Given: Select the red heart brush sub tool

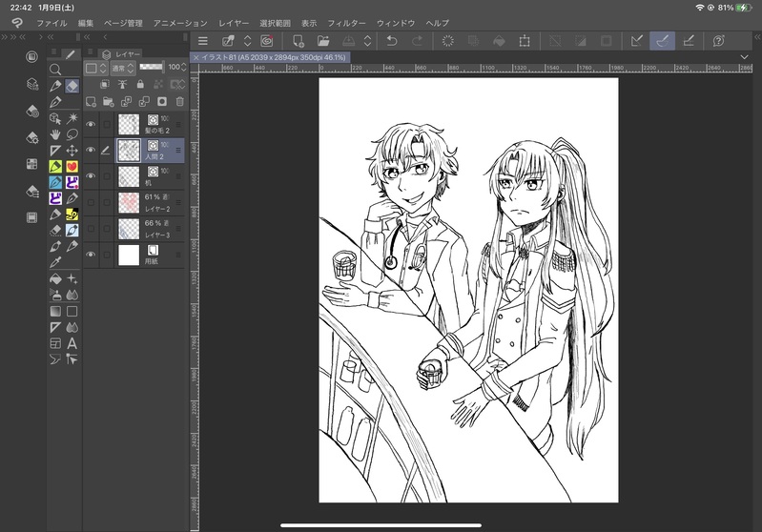Looking at the screenshot, I should point(72,167).
